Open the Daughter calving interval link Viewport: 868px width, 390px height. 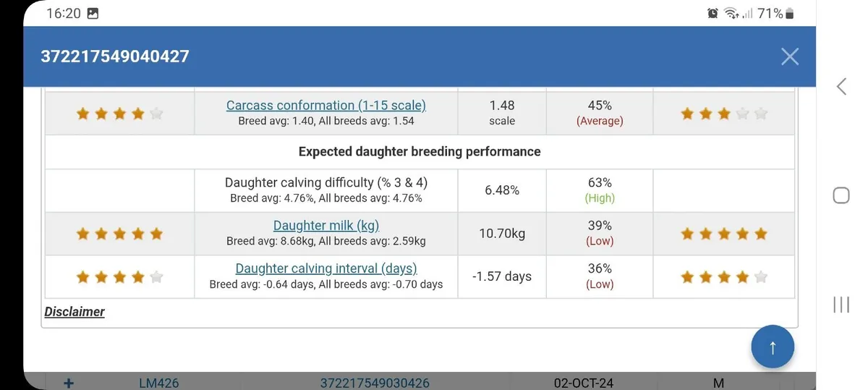[x=325, y=268]
